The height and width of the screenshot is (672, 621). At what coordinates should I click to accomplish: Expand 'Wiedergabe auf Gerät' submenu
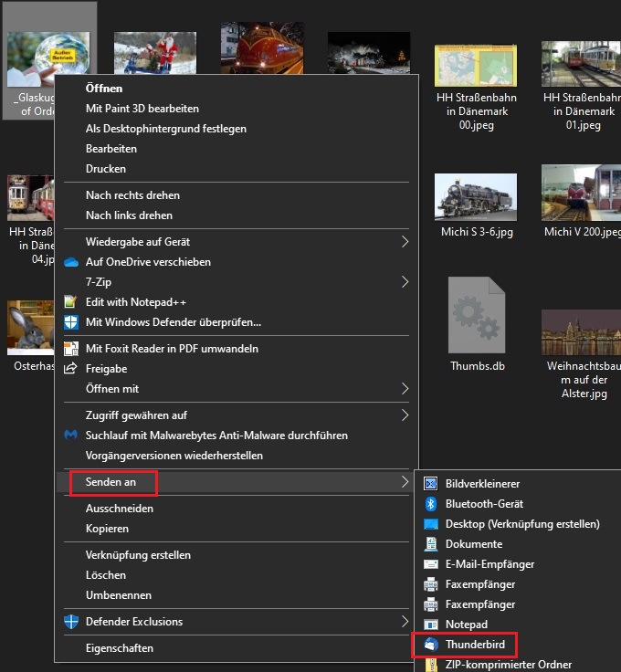point(405,242)
